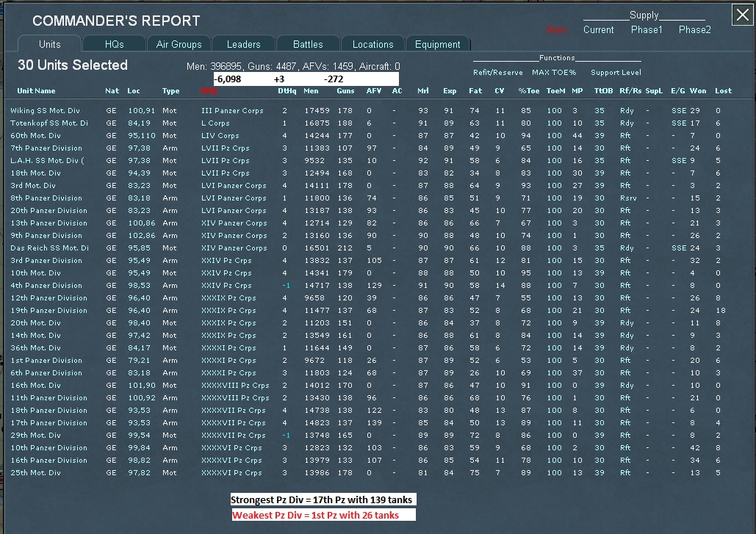756x534 pixels.
Task: Sort by DtHq column header
Action: 287,90
